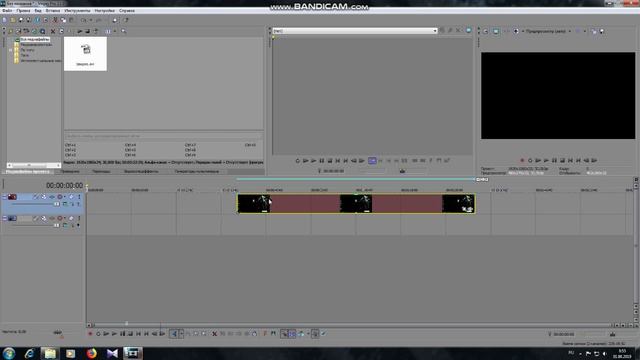The height and width of the screenshot is (360, 640).
Task: Switch to the Transitions tab
Action: click(x=101, y=171)
